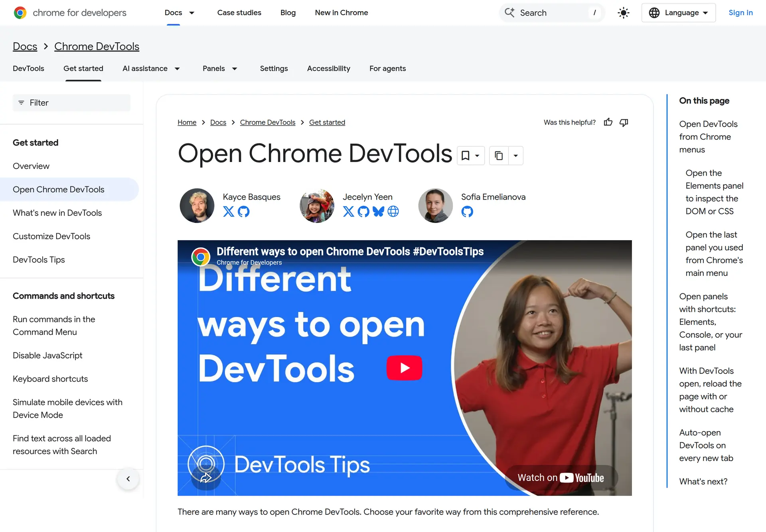Click Sofia Emelianova's avatar photo
Viewport: 766px width, 532px height.
click(x=436, y=206)
